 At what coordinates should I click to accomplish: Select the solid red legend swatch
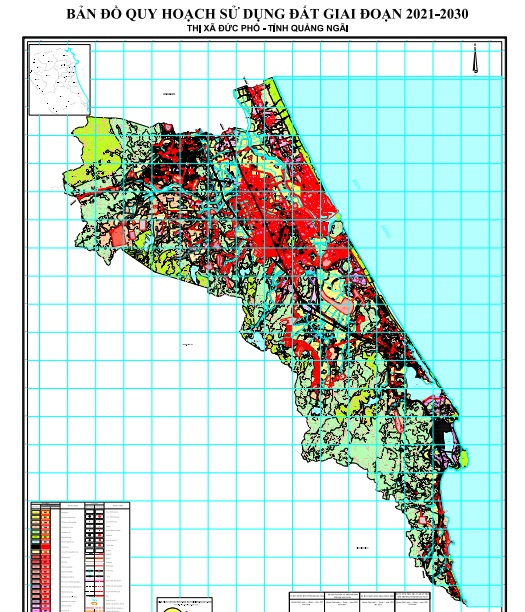[x=46, y=546]
